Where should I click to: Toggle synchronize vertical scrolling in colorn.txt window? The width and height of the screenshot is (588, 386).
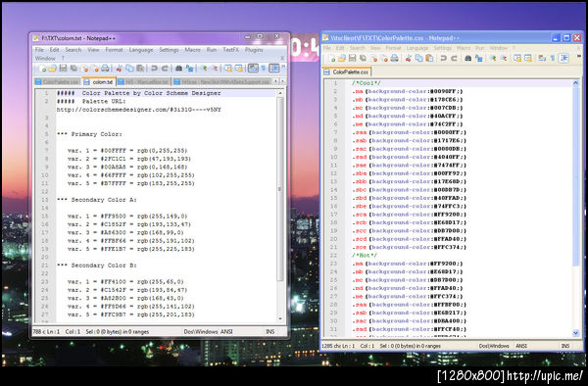[228, 69]
